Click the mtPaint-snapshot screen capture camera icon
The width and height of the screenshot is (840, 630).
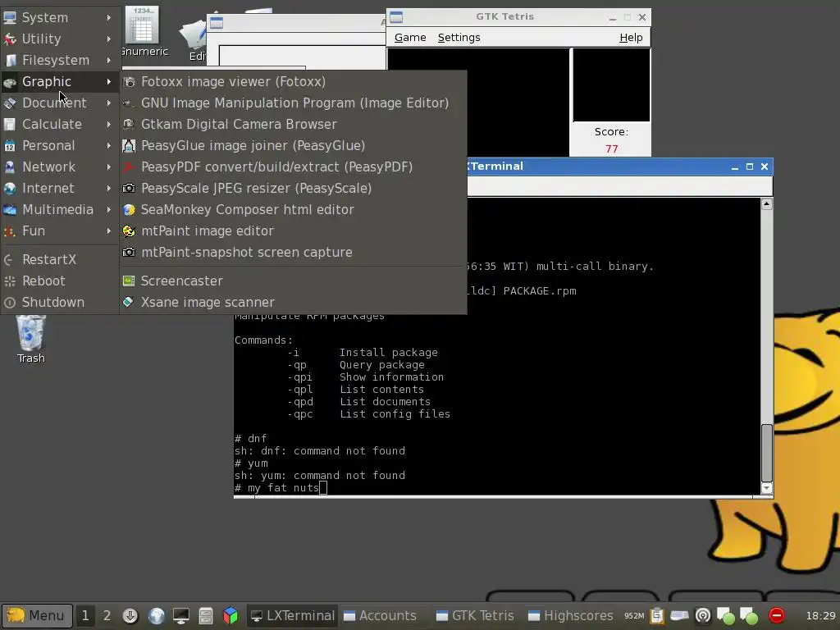pos(129,253)
